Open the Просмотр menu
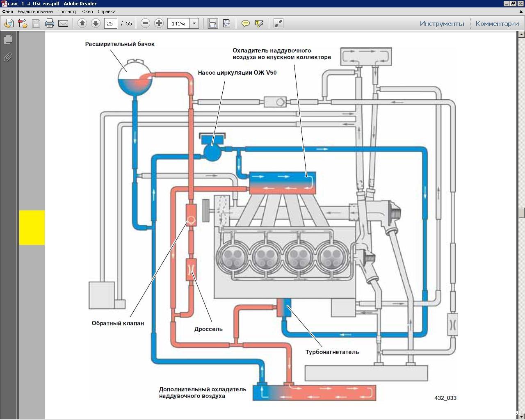 67,11
